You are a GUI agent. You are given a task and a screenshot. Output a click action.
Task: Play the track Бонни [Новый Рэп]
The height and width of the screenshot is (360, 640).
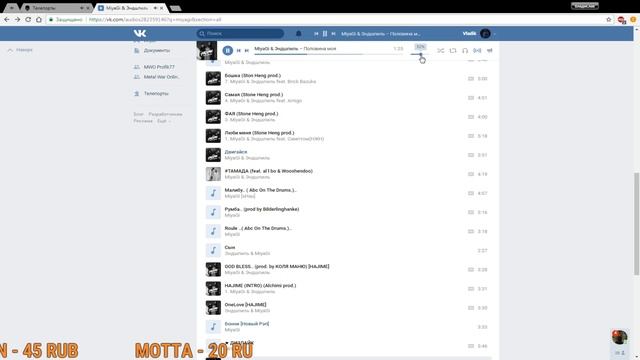(347, 327)
